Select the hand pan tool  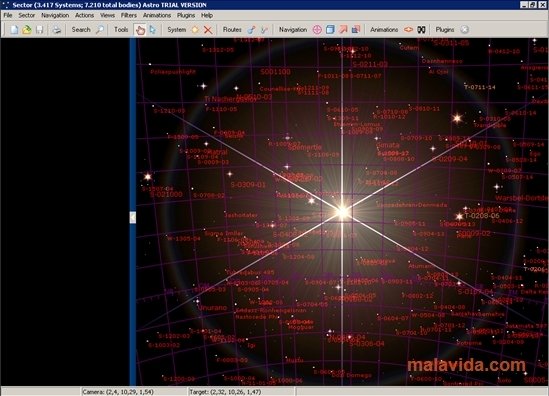coord(140,30)
